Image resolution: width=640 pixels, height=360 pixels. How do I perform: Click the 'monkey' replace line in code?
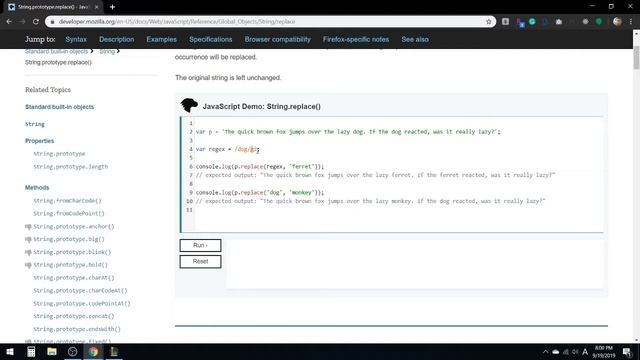point(260,193)
